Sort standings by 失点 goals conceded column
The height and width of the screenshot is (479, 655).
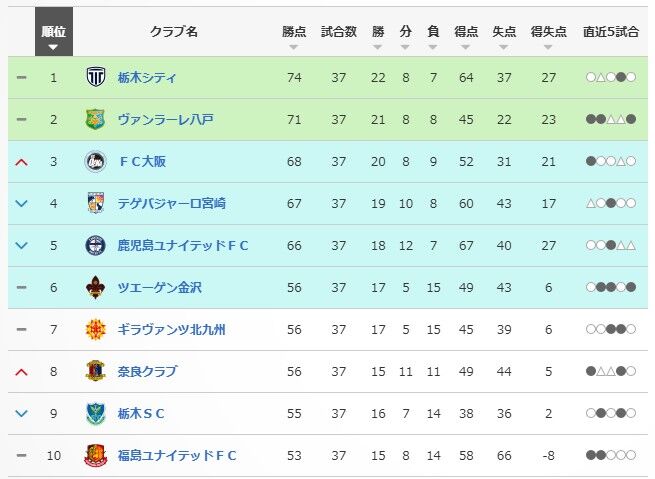504,37
